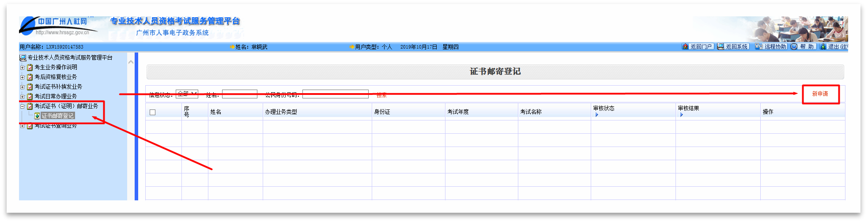Click the 公民身份号码 input field
This screenshot has height=222, width=868.
click(x=335, y=94)
